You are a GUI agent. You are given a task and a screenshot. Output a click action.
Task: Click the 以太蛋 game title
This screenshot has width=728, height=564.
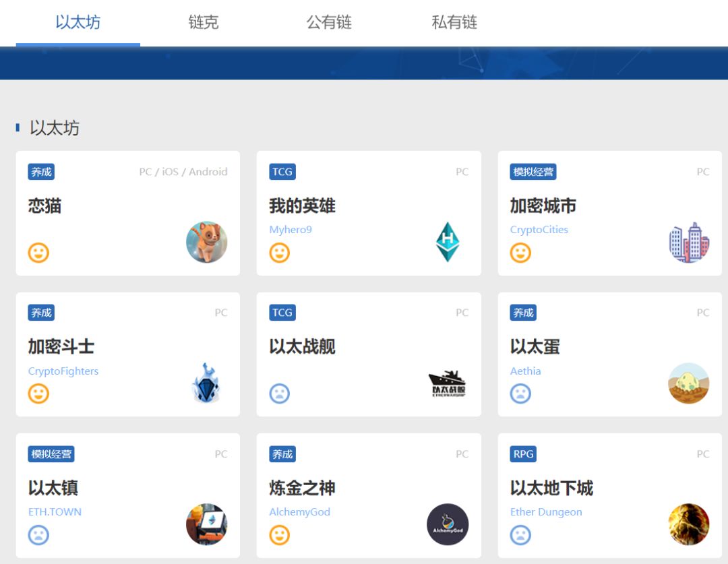click(x=535, y=347)
